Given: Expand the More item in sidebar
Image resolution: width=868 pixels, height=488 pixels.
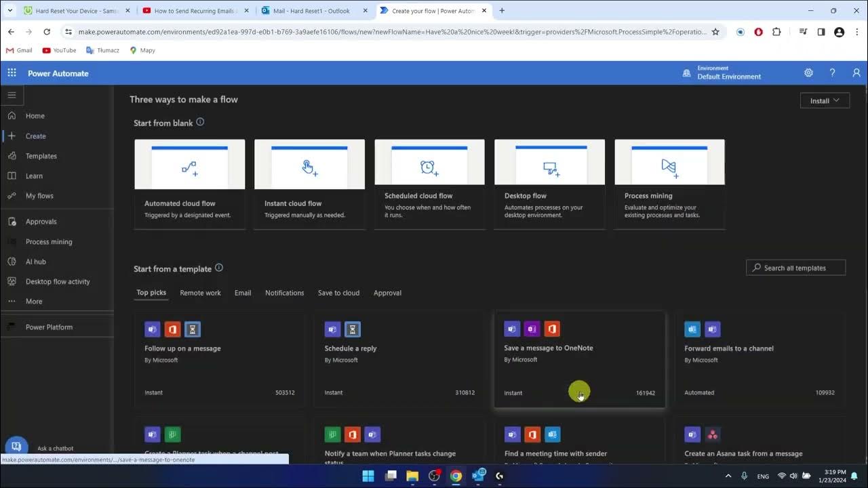Looking at the screenshot, I should click(x=34, y=302).
